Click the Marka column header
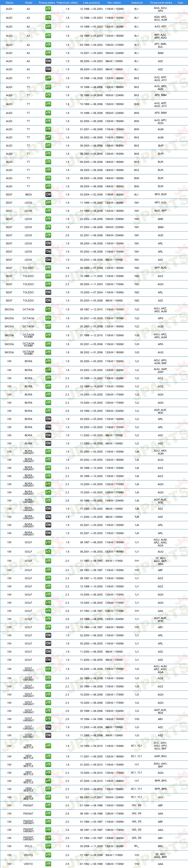 (9, 3)
